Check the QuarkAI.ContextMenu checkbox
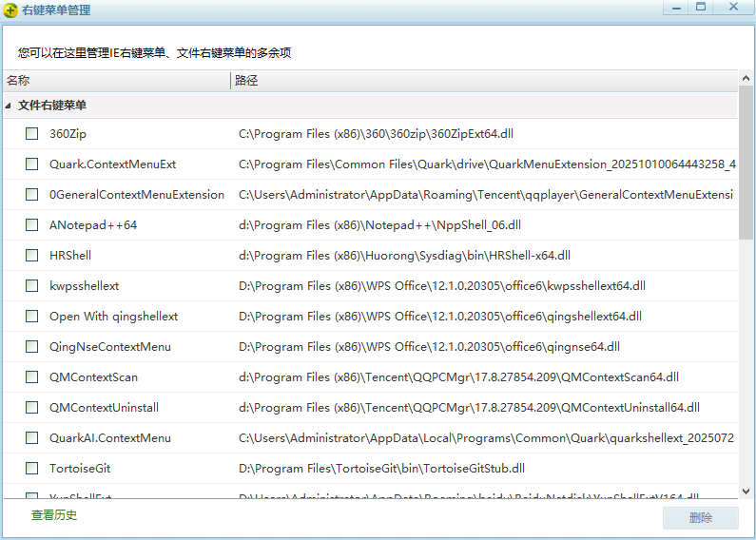 click(x=31, y=437)
